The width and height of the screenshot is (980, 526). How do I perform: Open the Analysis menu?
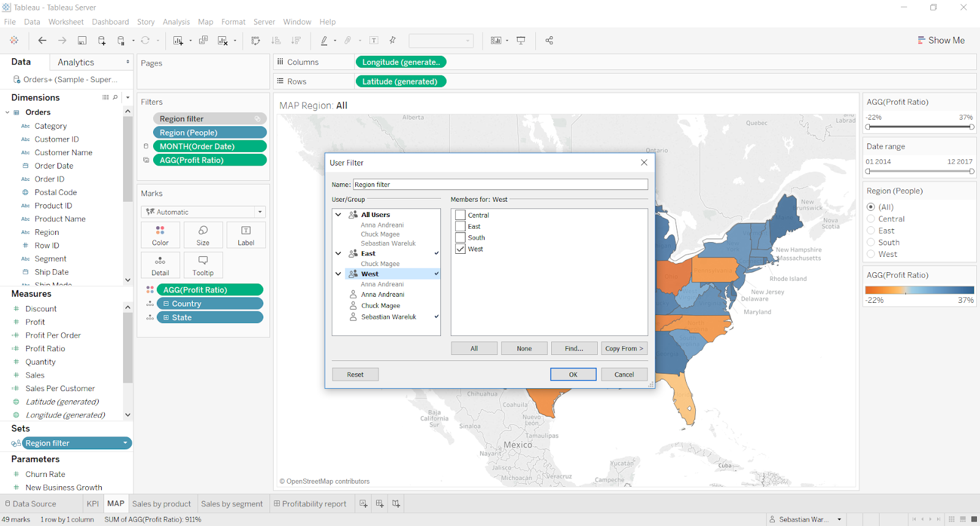[176, 22]
